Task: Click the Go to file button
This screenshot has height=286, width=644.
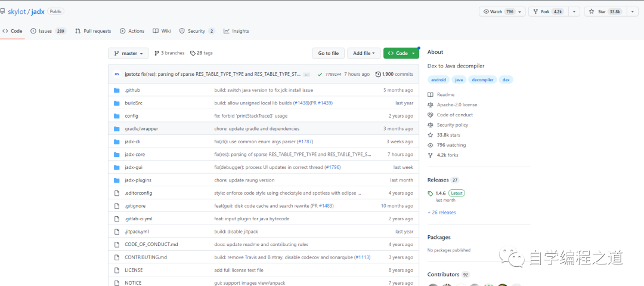Action: 328,54
